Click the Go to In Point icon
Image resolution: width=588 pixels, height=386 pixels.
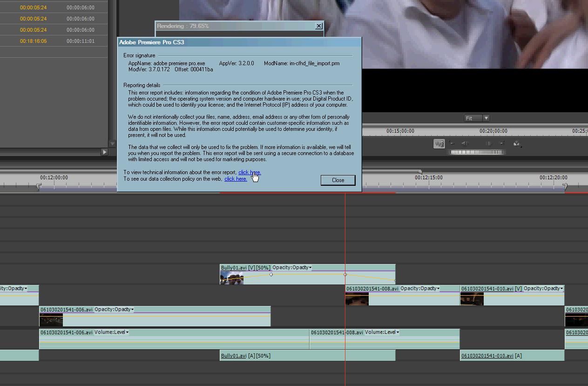pyautogui.click(x=452, y=143)
